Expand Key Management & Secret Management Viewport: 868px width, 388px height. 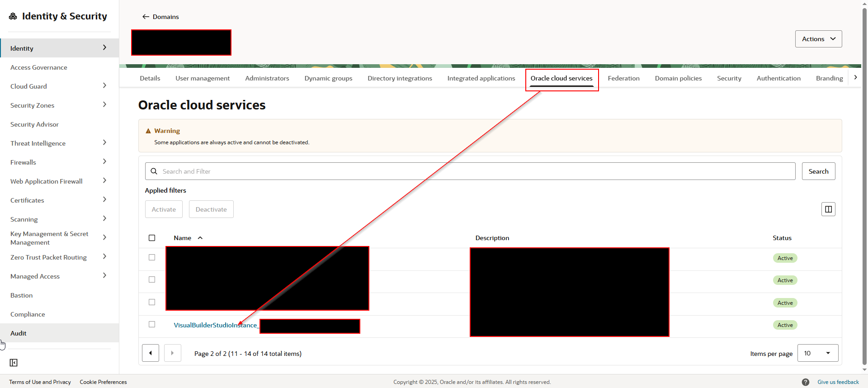click(x=104, y=237)
